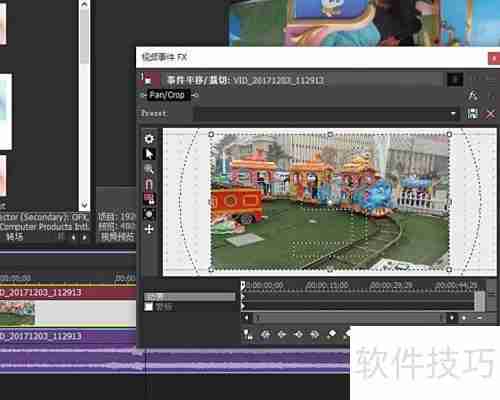
Task: Click the main video preview image
Action: point(364,23)
